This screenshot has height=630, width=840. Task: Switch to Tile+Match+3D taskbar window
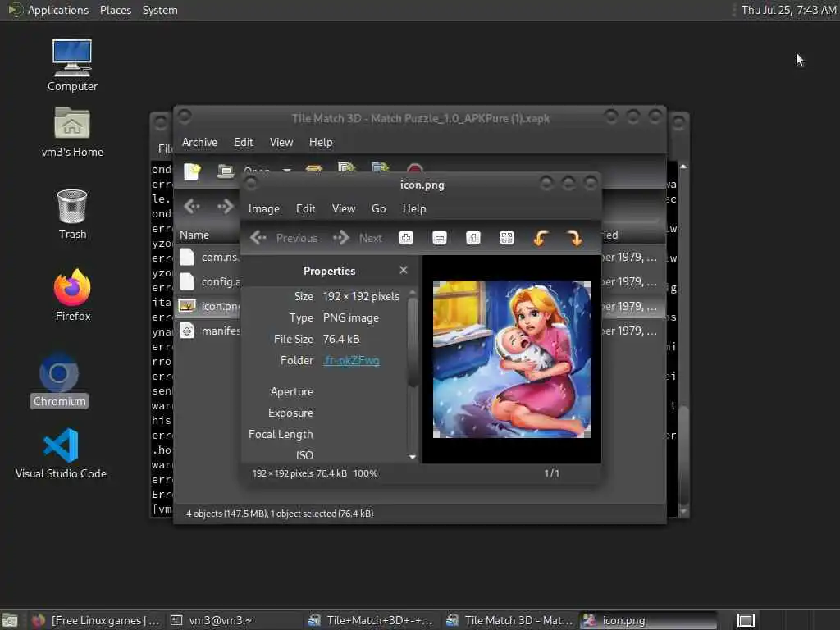372,620
